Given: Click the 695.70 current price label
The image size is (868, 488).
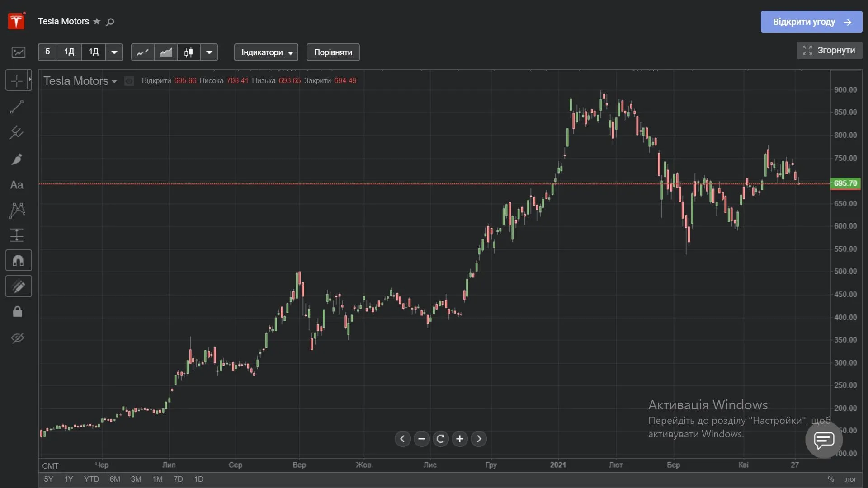Looking at the screenshot, I should pos(845,183).
